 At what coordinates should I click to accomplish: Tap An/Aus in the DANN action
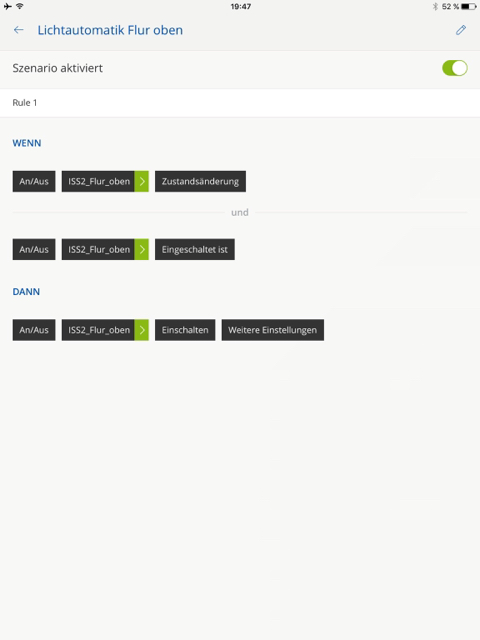(x=34, y=330)
